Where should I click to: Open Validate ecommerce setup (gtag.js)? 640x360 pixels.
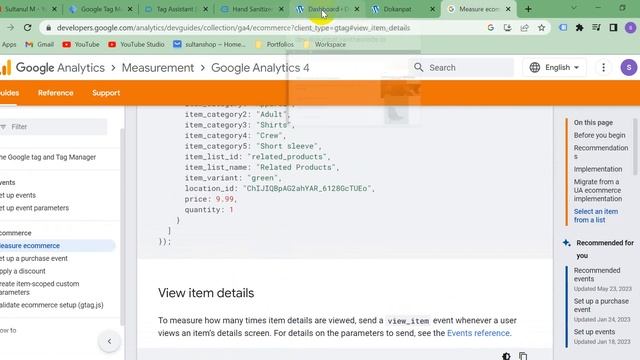(x=52, y=305)
